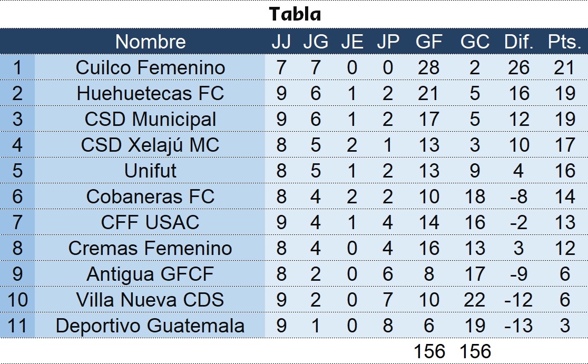
Task: Click the Tabla title text
Action: pos(295,14)
